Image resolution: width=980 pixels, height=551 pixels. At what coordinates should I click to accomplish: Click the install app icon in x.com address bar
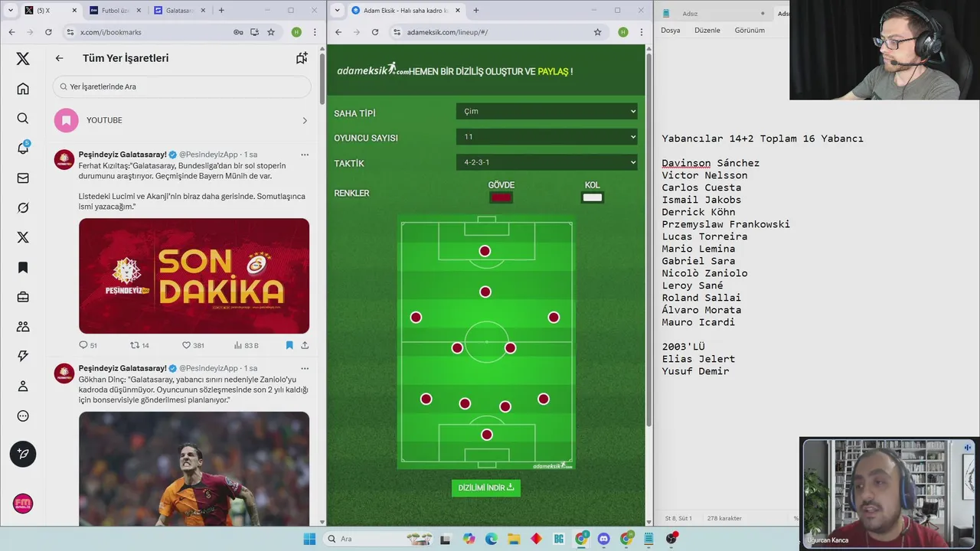(254, 32)
